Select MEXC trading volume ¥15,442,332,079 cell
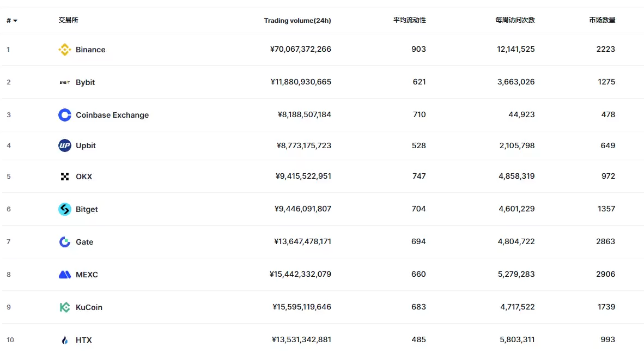The width and height of the screenshot is (644, 352). coord(300,274)
